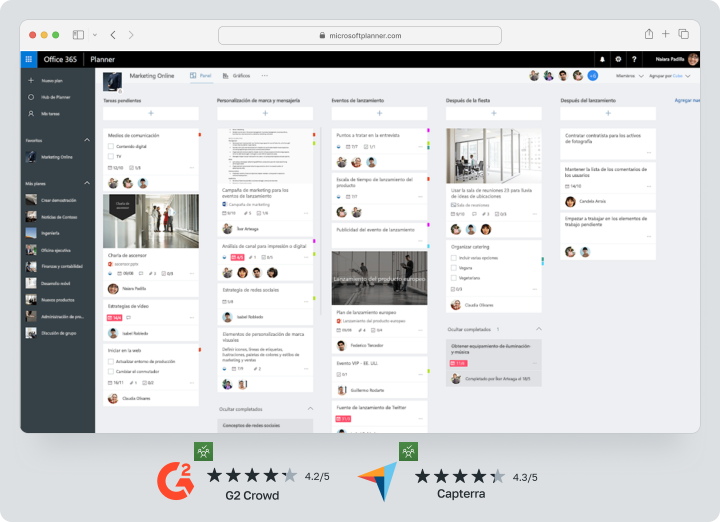Go back with Safari back arrow
Viewport: 720px width, 522px height.
tap(113, 35)
